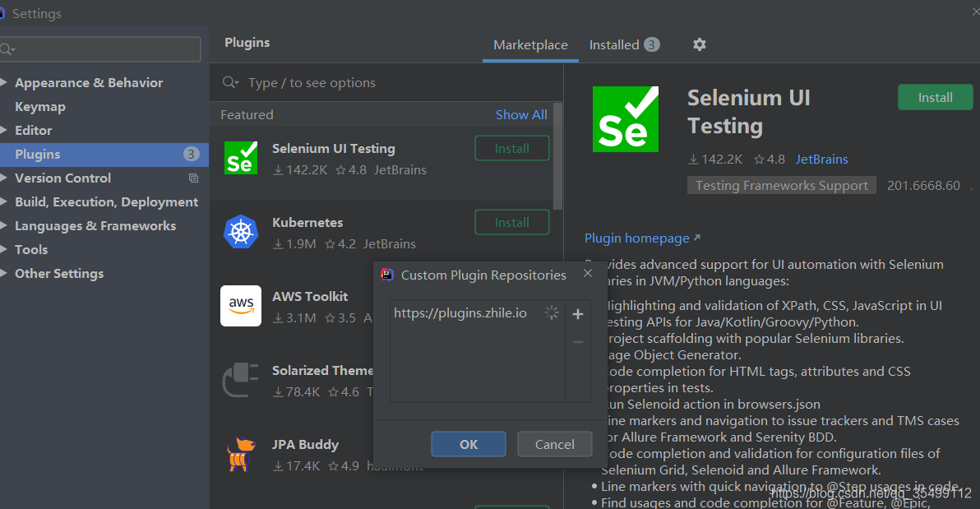980x509 pixels.
Task: Click Show All featured plugins link
Action: click(521, 114)
